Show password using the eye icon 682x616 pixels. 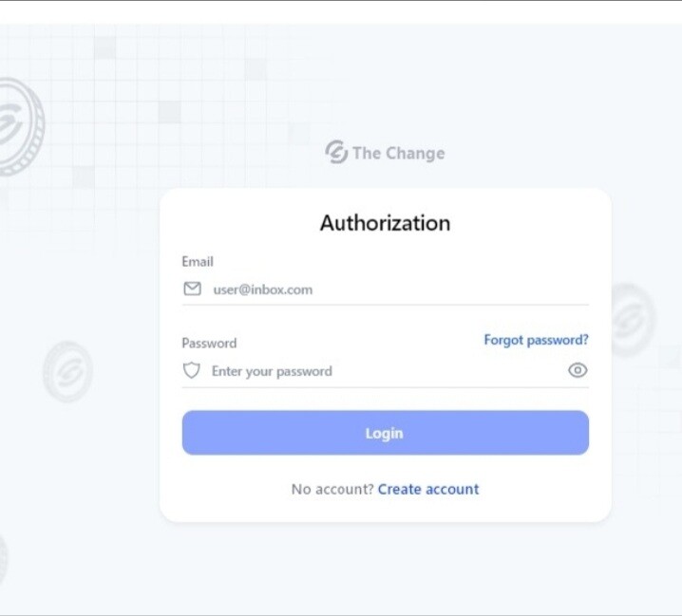pos(578,370)
